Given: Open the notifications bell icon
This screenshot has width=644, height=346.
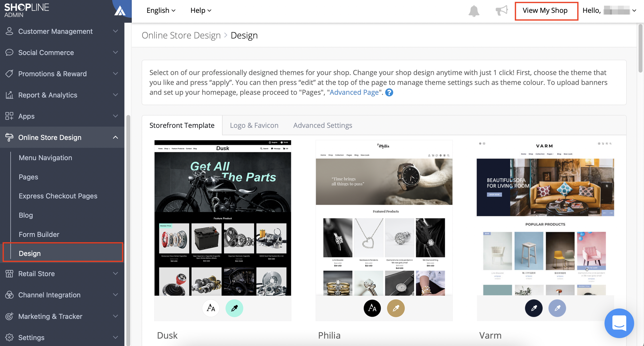Looking at the screenshot, I should pos(474,11).
